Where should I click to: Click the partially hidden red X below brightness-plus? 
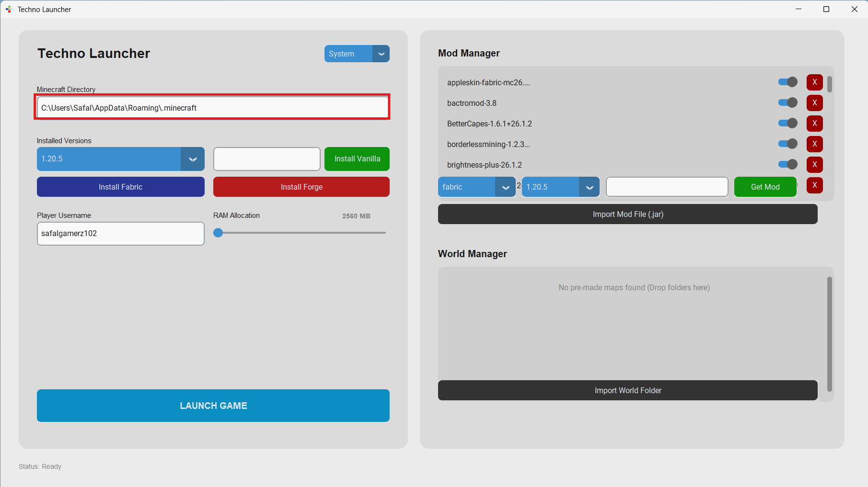click(x=814, y=185)
